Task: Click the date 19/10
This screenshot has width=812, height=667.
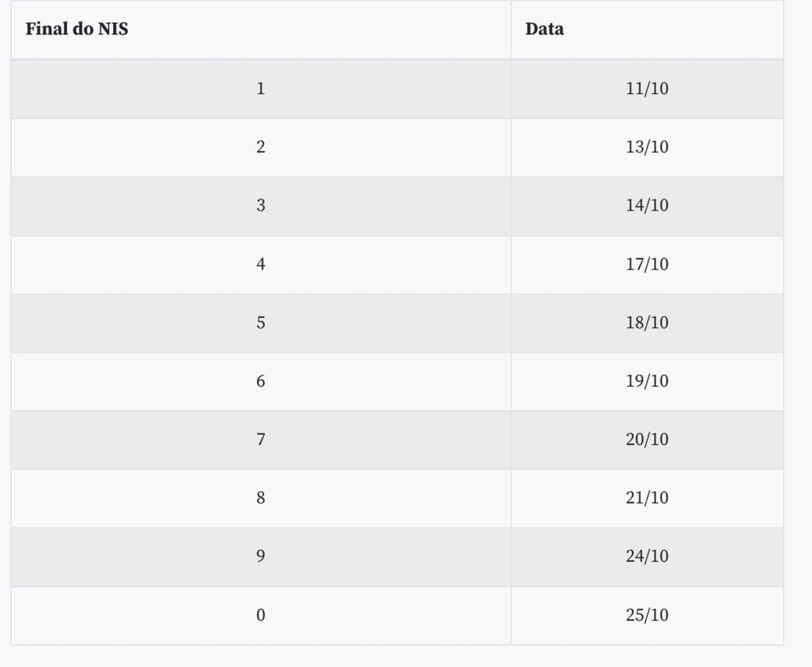Action: click(x=647, y=381)
